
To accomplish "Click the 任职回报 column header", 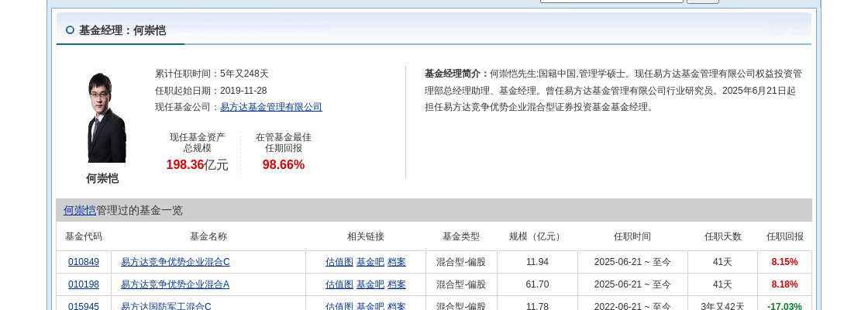I will pos(784,236).
